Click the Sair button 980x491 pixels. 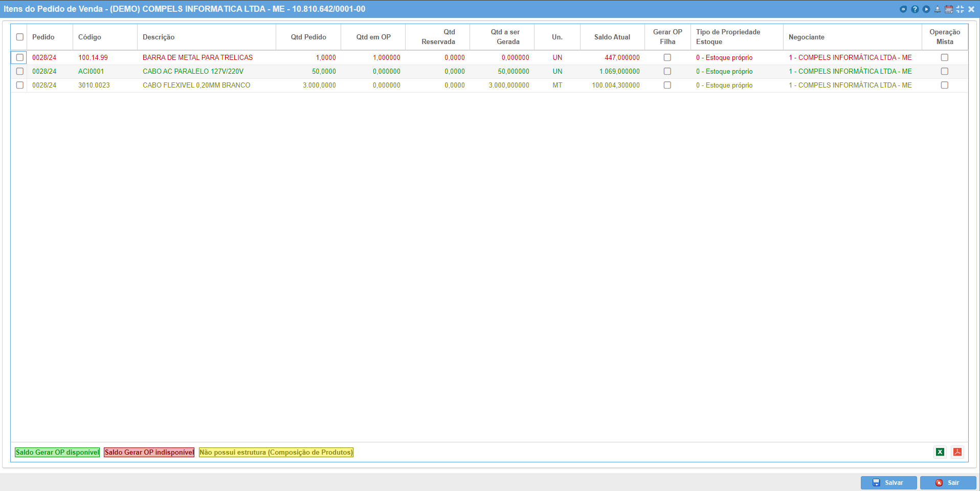(x=948, y=483)
